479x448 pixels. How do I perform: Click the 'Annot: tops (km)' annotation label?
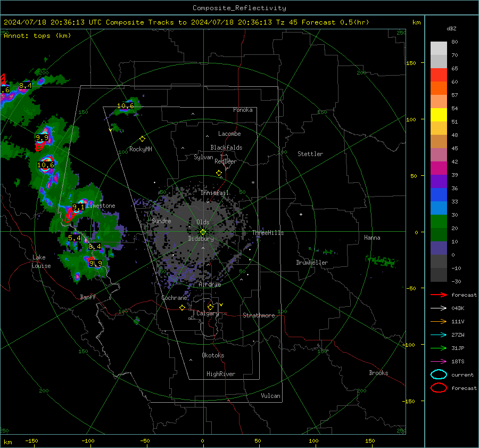tap(37, 36)
